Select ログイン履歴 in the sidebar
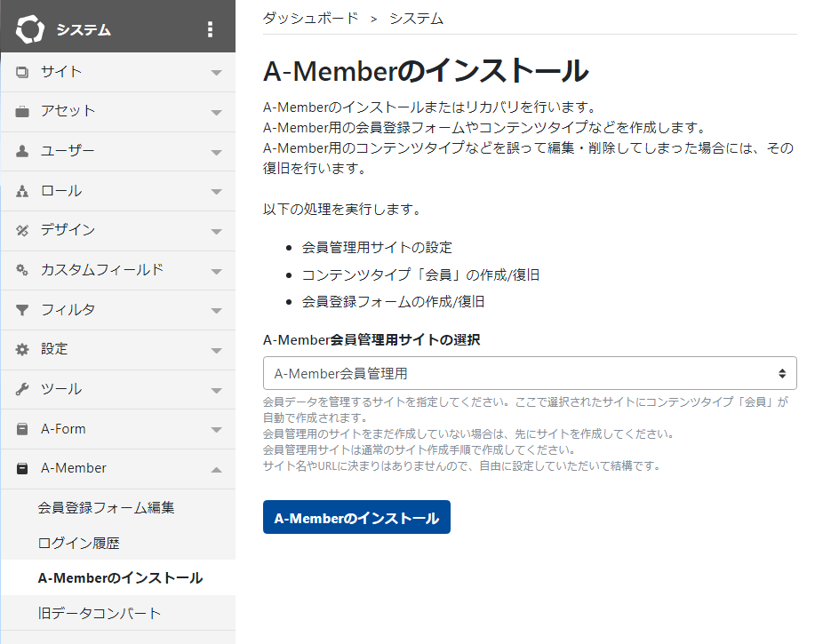 coord(78,543)
